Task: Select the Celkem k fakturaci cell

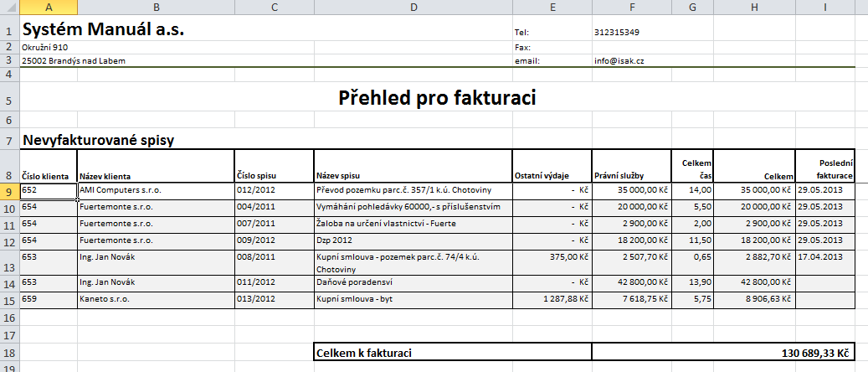Action: [453, 353]
